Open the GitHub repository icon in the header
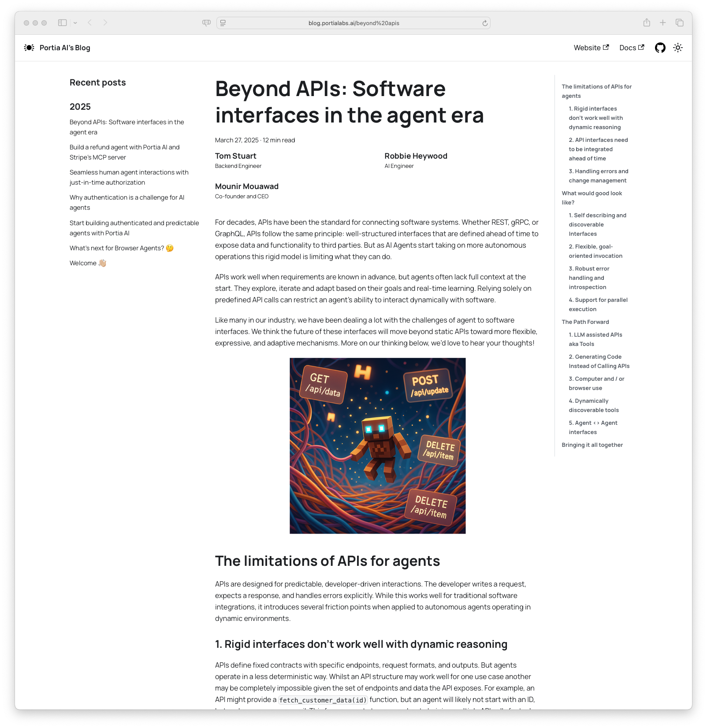 (x=661, y=48)
